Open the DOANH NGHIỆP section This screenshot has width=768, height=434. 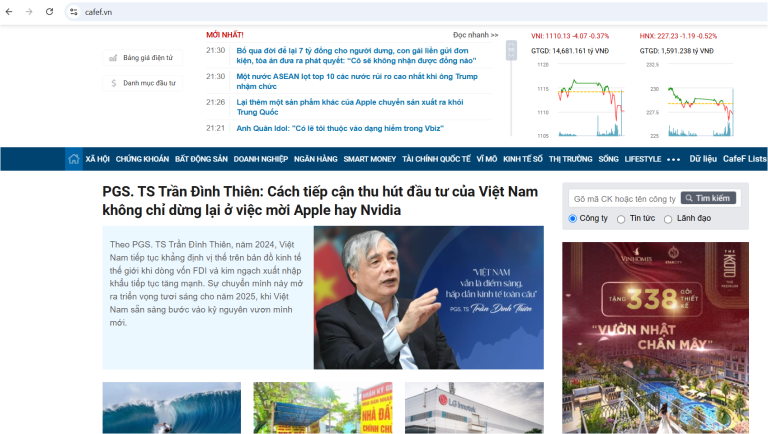(261, 159)
